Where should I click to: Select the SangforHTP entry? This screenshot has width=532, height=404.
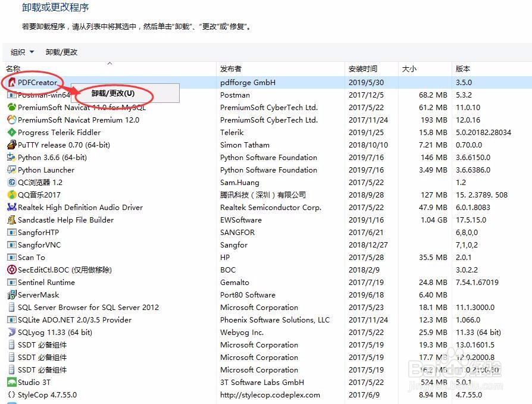coord(38,233)
